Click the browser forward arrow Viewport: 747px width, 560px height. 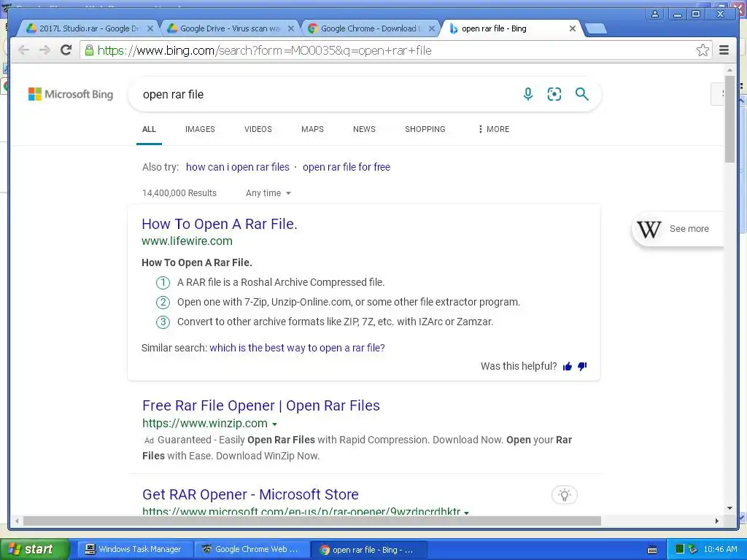pyautogui.click(x=44, y=50)
